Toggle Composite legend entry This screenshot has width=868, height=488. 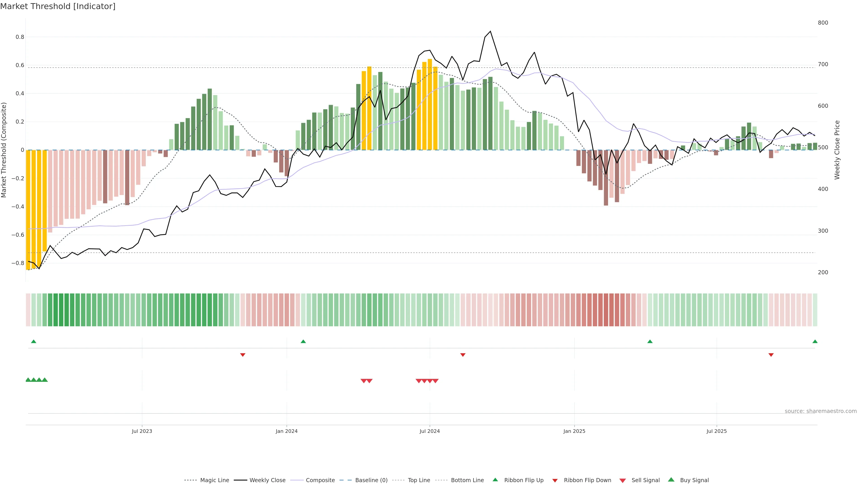[x=320, y=480]
